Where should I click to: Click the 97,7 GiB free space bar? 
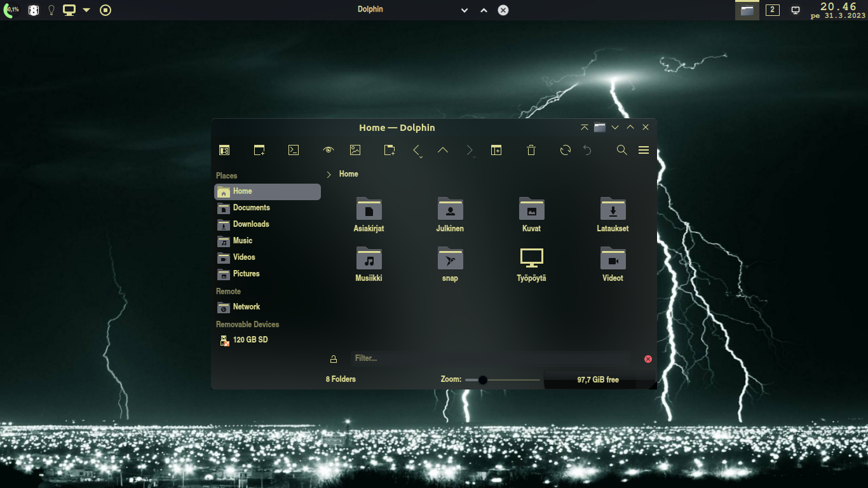point(598,380)
